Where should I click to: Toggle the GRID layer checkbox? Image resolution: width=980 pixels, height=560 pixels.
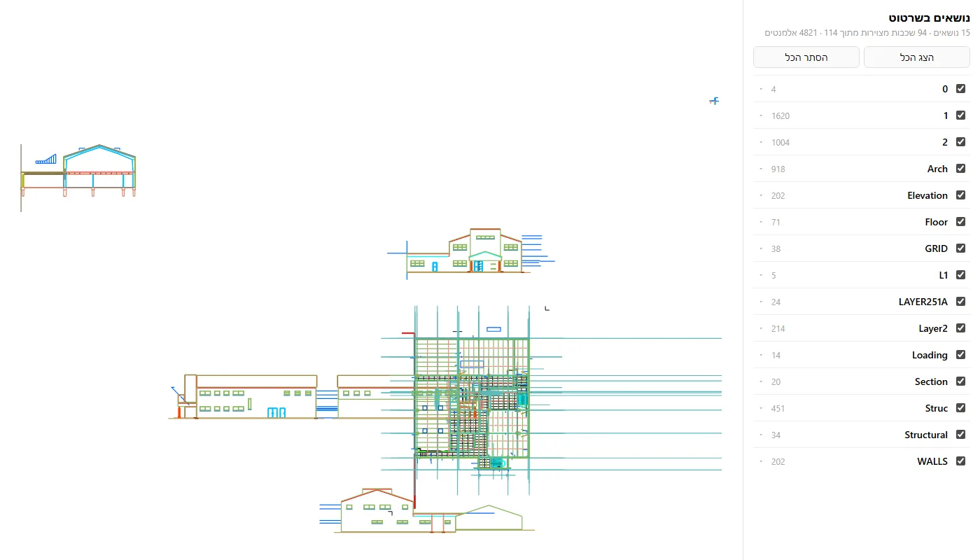point(960,248)
